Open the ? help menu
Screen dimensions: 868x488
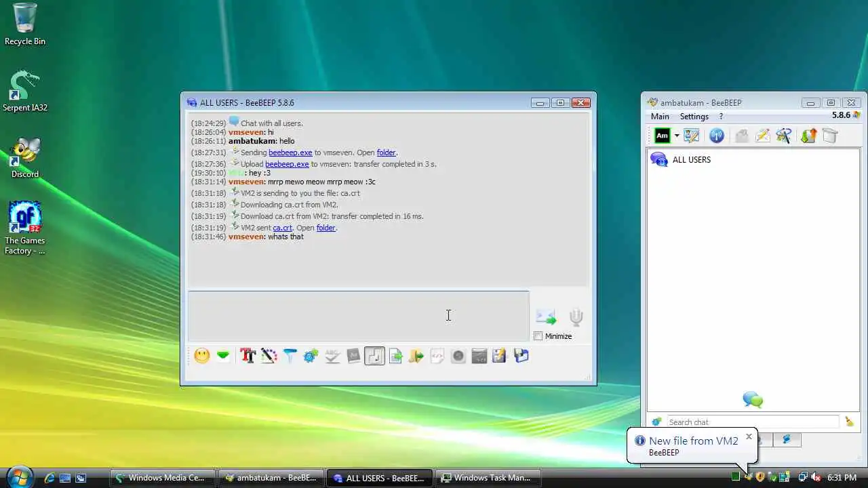point(721,117)
